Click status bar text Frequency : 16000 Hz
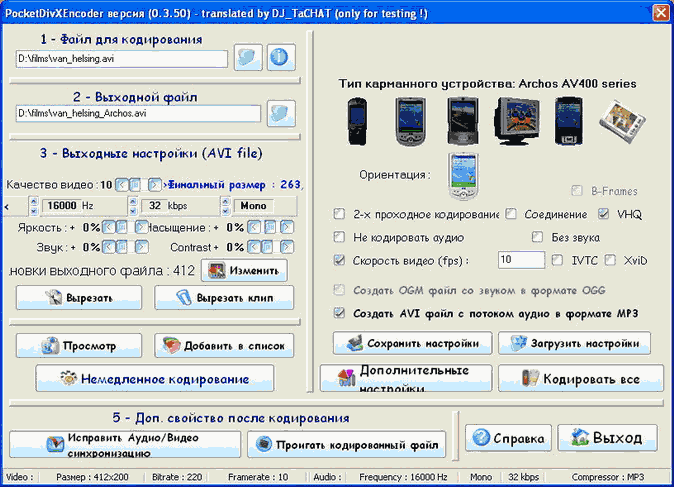 click(403, 477)
